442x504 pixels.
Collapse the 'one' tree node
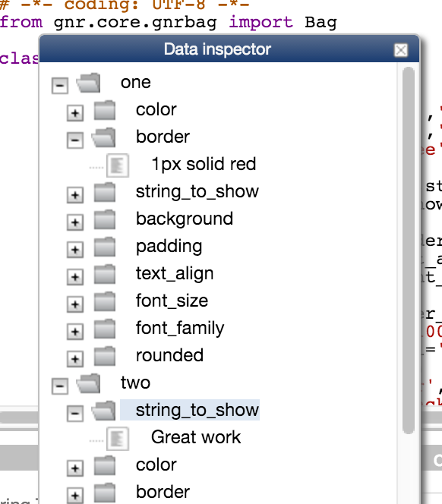coord(60,86)
